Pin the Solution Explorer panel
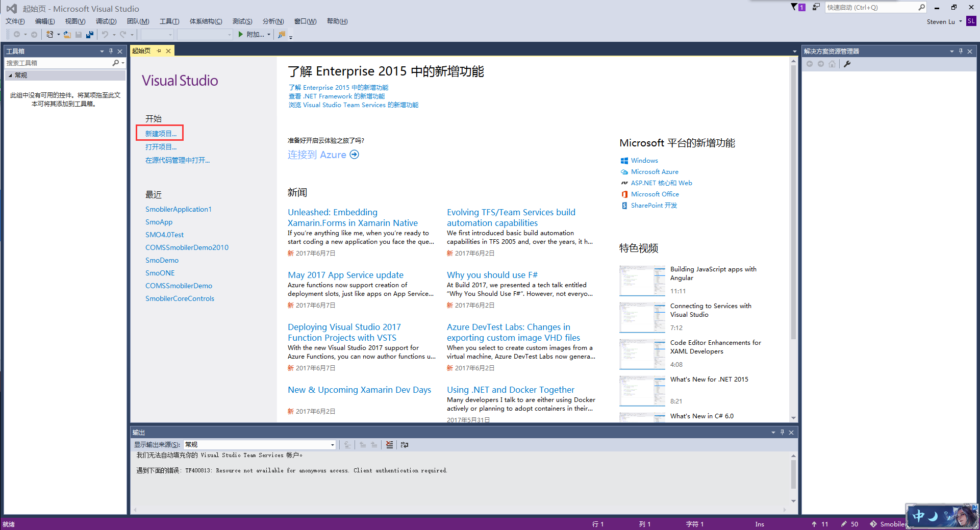The image size is (980, 530). coord(961,51)
